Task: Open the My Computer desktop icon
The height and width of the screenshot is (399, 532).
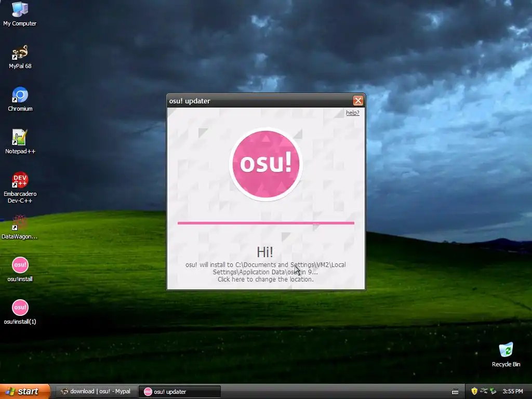Action: pyautogui.click(x=20, y=14)
